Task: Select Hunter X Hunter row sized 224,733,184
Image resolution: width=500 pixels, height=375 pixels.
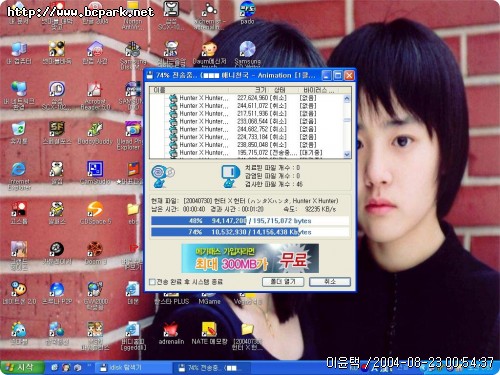Action: point(247,137)
